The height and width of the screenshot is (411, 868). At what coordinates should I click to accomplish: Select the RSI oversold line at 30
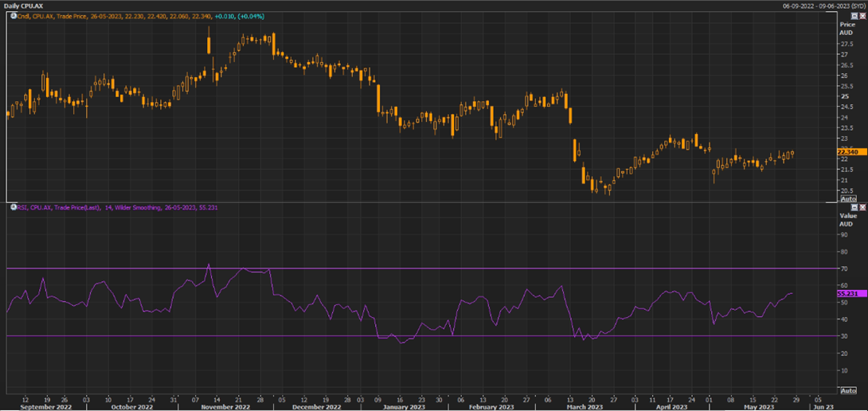pyautogui.click(x=478, y=335)
